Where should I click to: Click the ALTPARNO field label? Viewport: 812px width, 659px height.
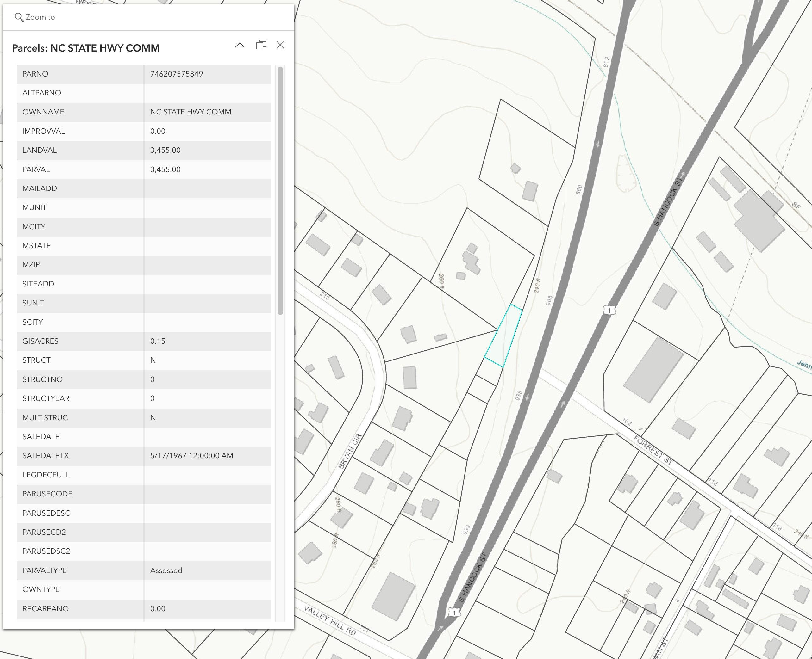click(41, 93)
